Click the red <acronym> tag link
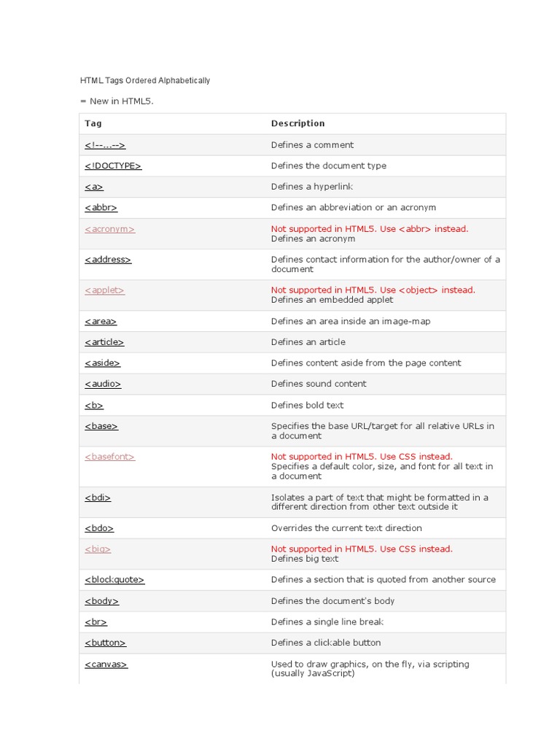This screenshot has height=747, width=560. [x=109, y=229]
